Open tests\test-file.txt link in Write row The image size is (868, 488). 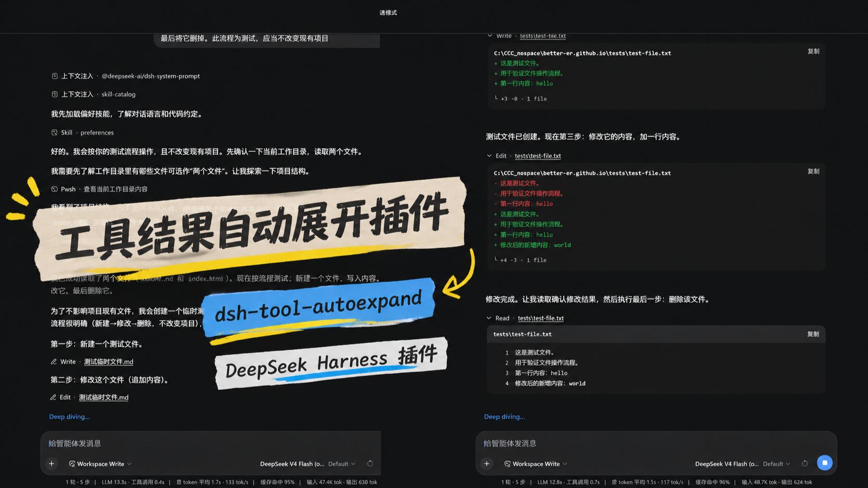click(x=543, y=36)
